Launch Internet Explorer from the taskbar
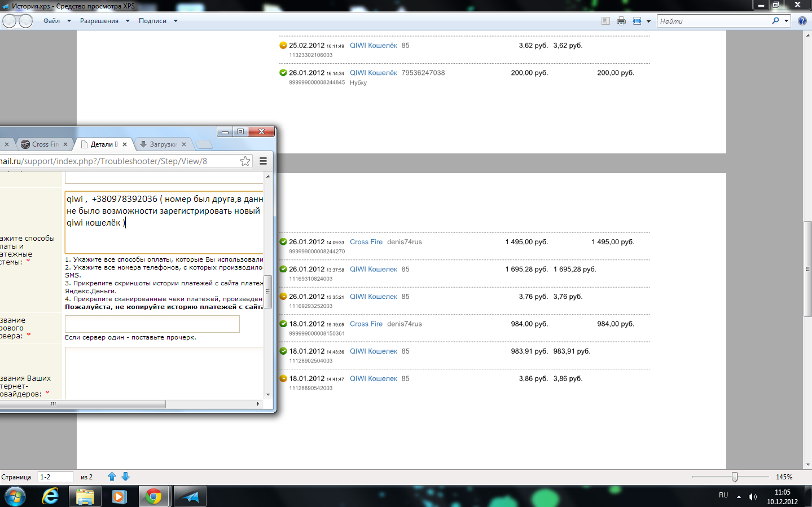Screen dimensions: 812x507 point(50,496)
